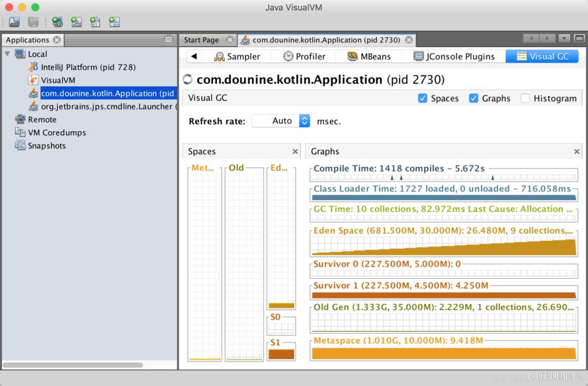588x386 pixels.
Task: Click the add icon with green globe
Action: coord(58,22)
